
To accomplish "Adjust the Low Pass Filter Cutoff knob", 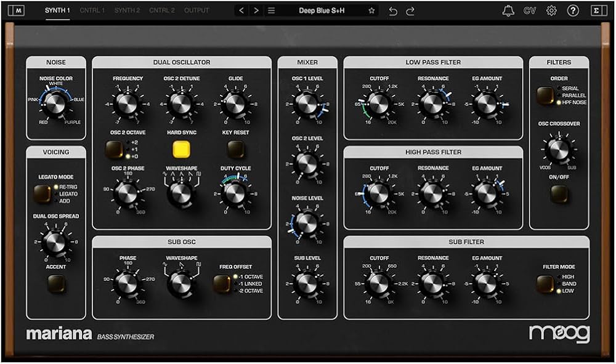I will point(380,105).
